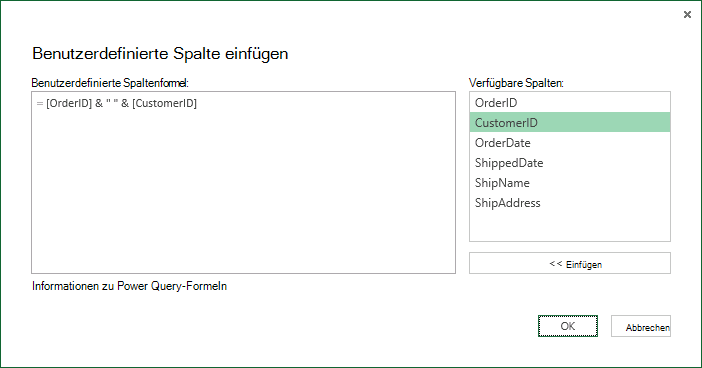Click the << Einfügen button
702x368 pixels.
pos(570,263)
